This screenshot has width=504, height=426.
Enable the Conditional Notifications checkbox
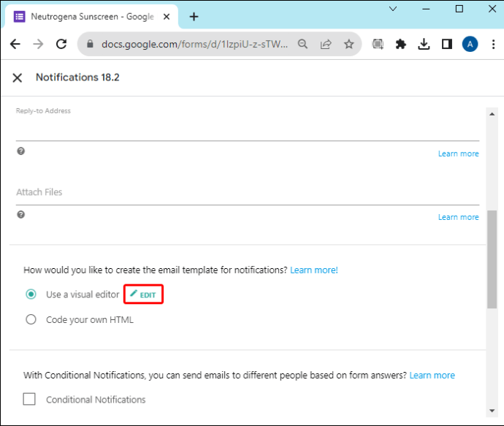click(x=29, y=399)
